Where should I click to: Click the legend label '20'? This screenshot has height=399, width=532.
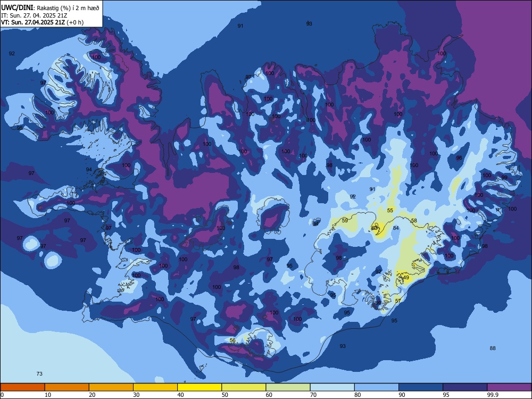pos(92,395)
